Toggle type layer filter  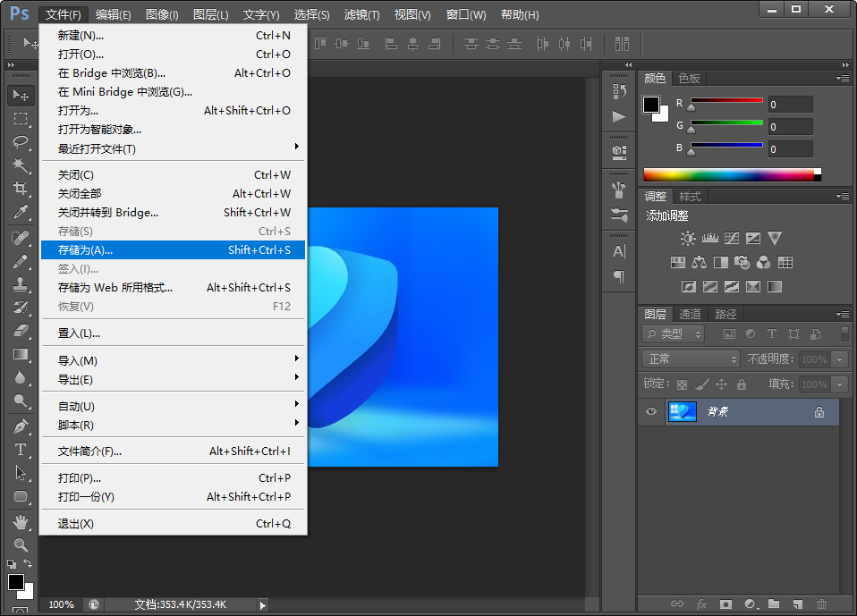pyautogui.click(x=772, y=333)
